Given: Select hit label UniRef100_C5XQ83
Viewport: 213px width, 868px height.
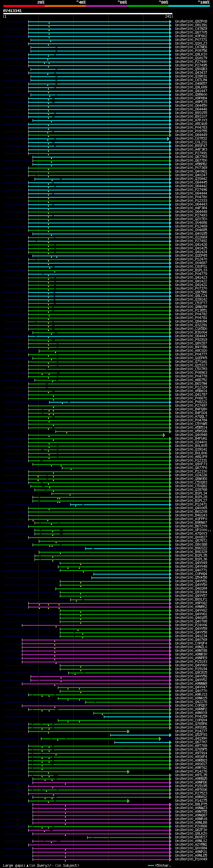Looking at the screenshot, I should click(191, 483).
